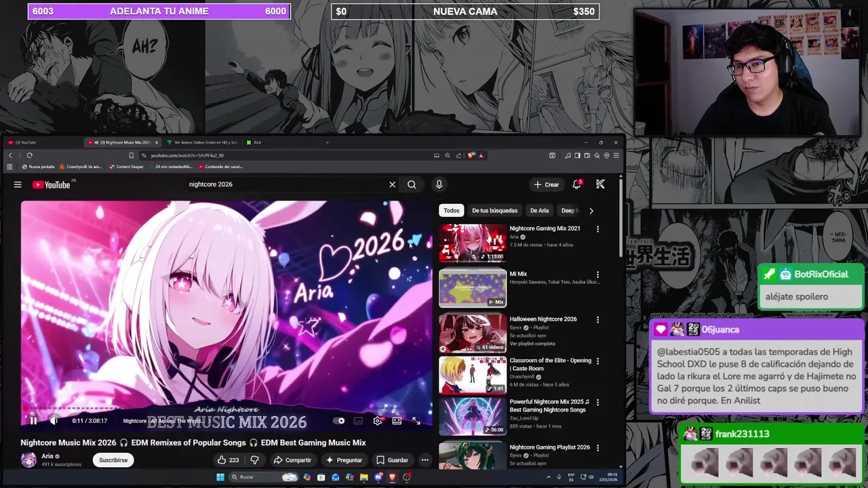Open the YouTube hamburger guide menu
The height and width of the screenshot is (488, 868).
click(x=18, y=184)
